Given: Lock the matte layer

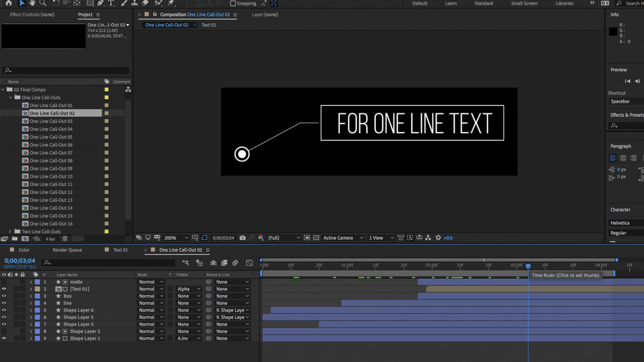Looking at the screenshot, I should click(22, 282).
